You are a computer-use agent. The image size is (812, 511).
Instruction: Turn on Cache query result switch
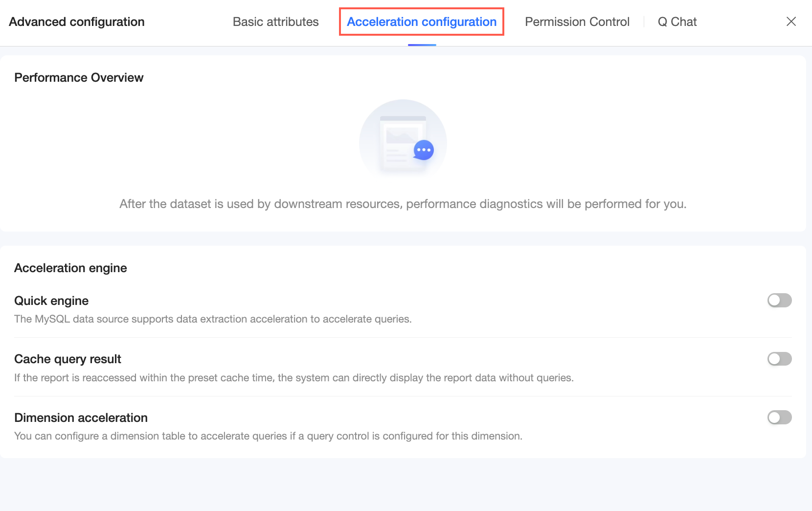pyautogui.click(x=779, y=359)
